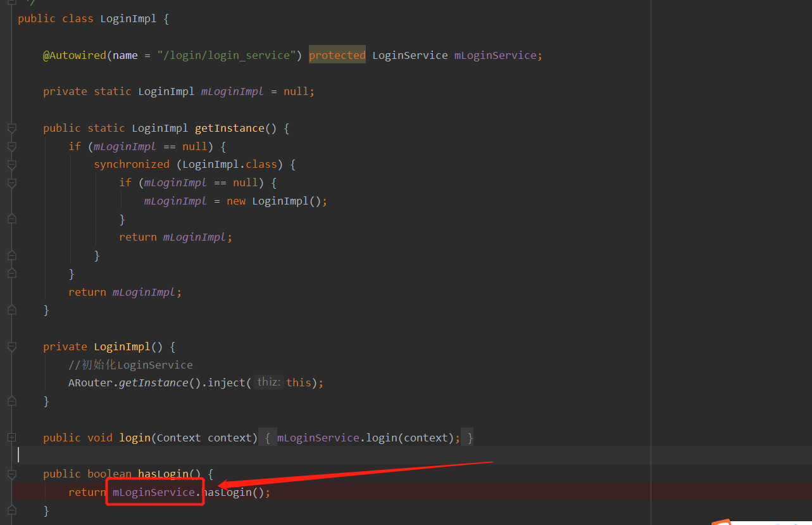Click the fold-end marker closing the LoginImpl() constructor
The image size is (812, 525).
pos(11,401)
